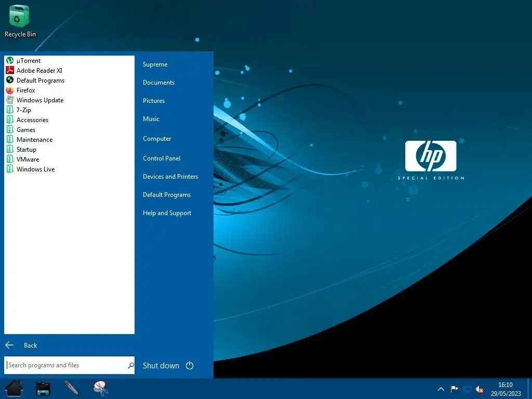Click the Firefox icon
The width and height of the screenshot is (532, 399).
tap(10, 90)
